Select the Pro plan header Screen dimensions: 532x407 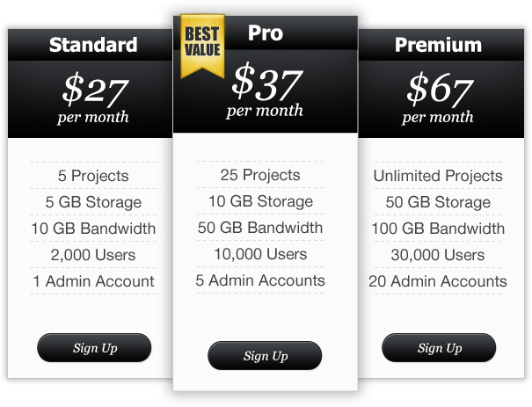(x=266, y=33)
